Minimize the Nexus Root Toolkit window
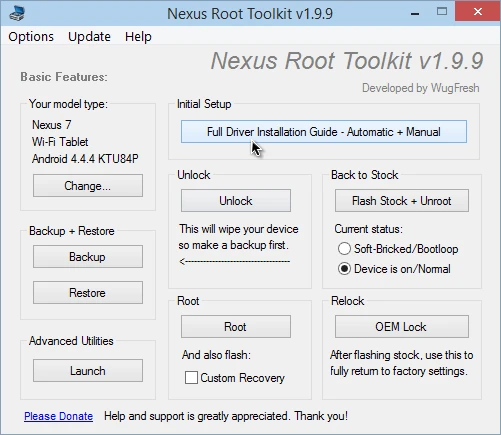501x435 pixels. pyautogui.click(x=415, y=13)
